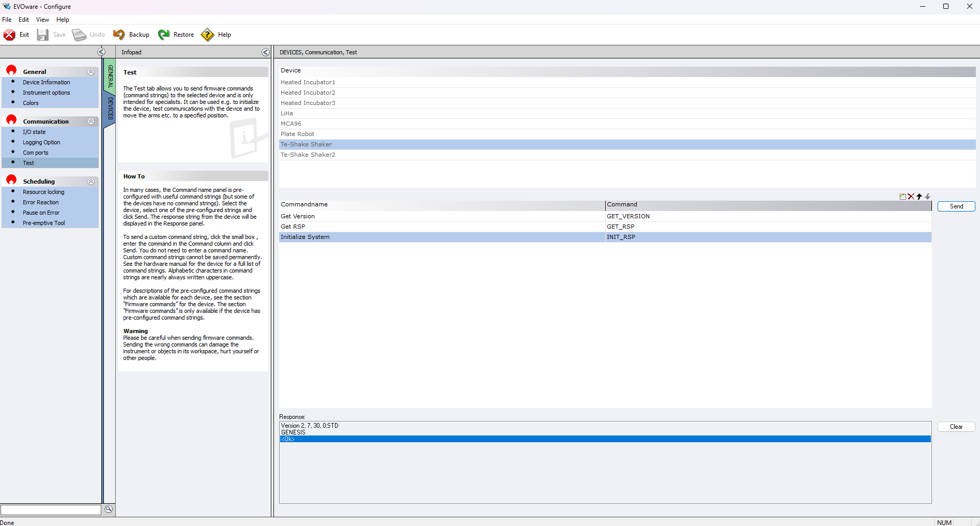Click the Backup toolbar icon
980x526 pixels.
click(119, 35)
